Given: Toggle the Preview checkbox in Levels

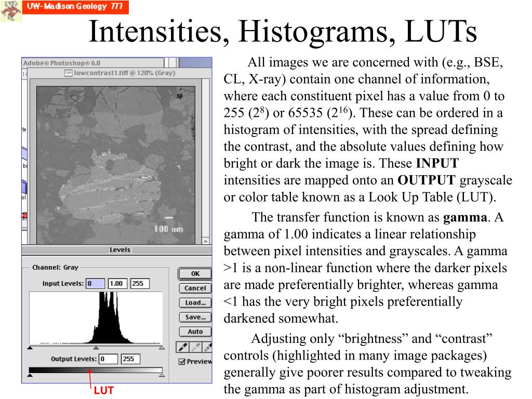Looking at the screenshot, I should pyautogui.click(x=182, y=362).
